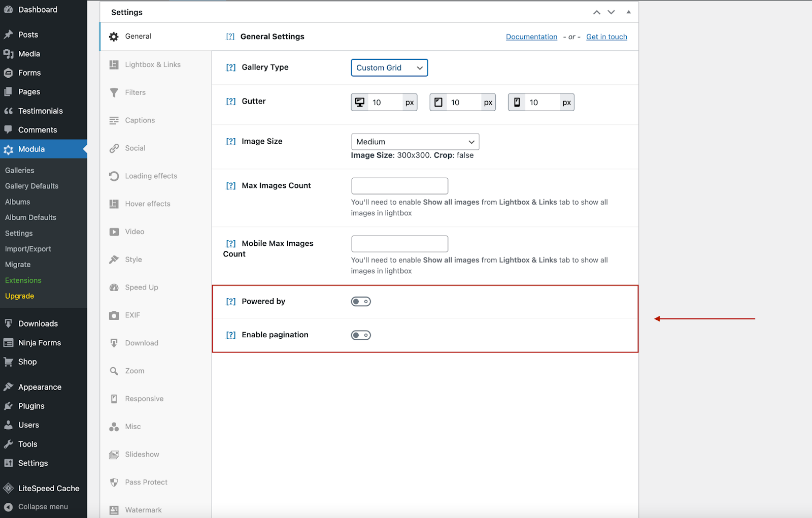Open the Image Size dropdown
The width and height of the screenshot is (812, 518).
[x=415, y=142]
